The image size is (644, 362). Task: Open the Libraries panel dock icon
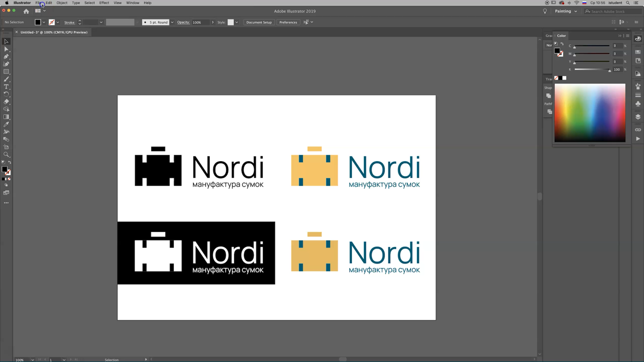638,61
